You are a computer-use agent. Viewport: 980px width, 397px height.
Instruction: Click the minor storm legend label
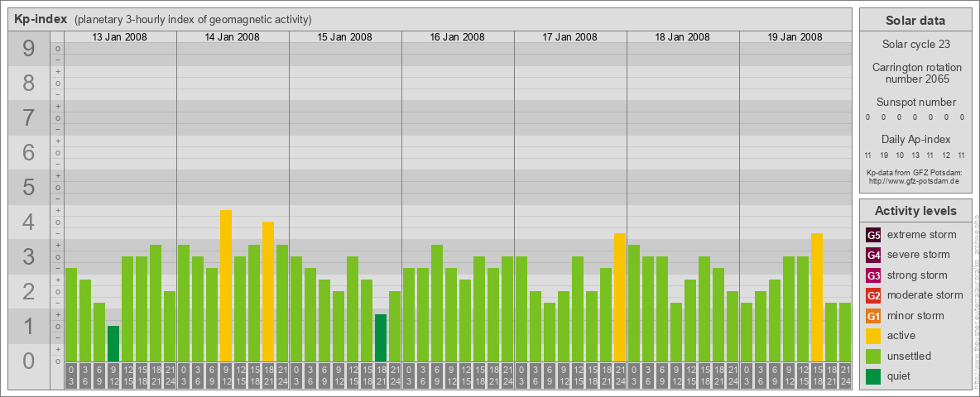[915, 316]
